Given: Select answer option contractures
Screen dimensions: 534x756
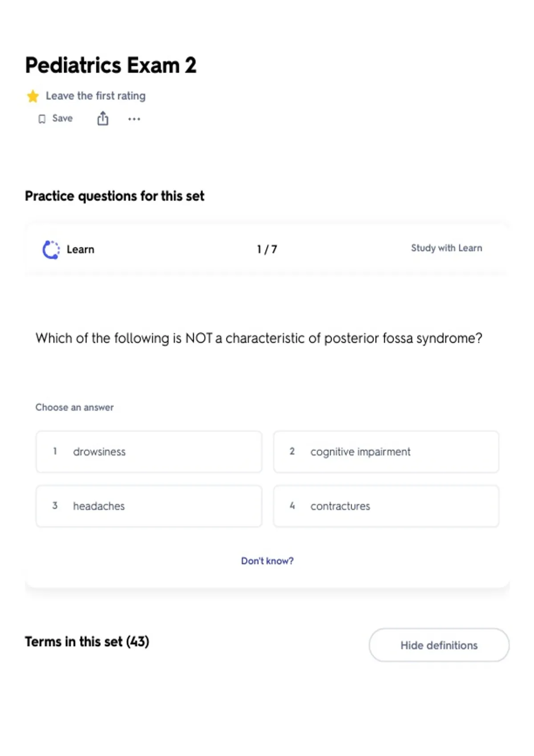Looking at the screenshot, I should pos(386,506).
